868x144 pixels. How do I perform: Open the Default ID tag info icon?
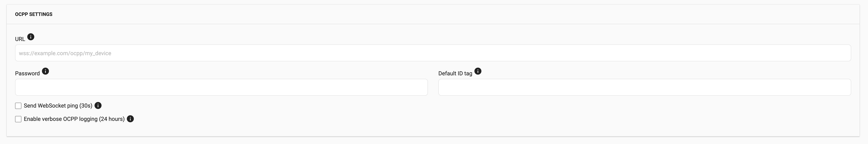(478, 71)
